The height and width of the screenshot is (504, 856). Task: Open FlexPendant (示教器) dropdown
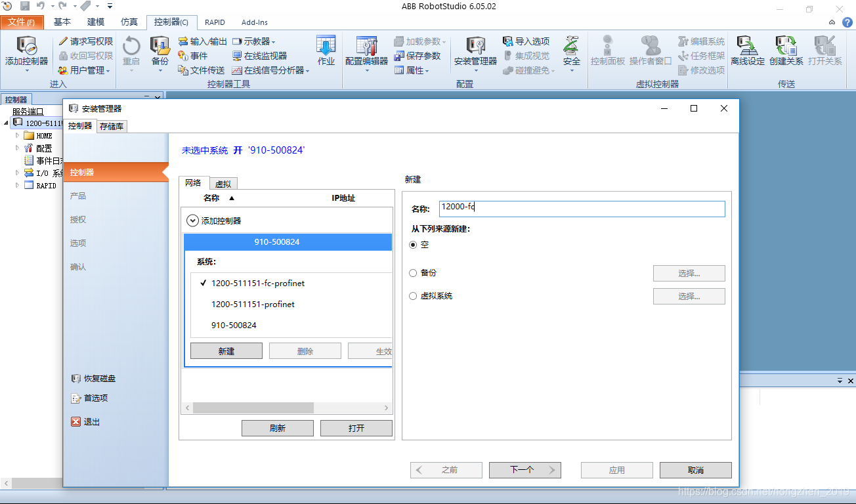[254, 41]
